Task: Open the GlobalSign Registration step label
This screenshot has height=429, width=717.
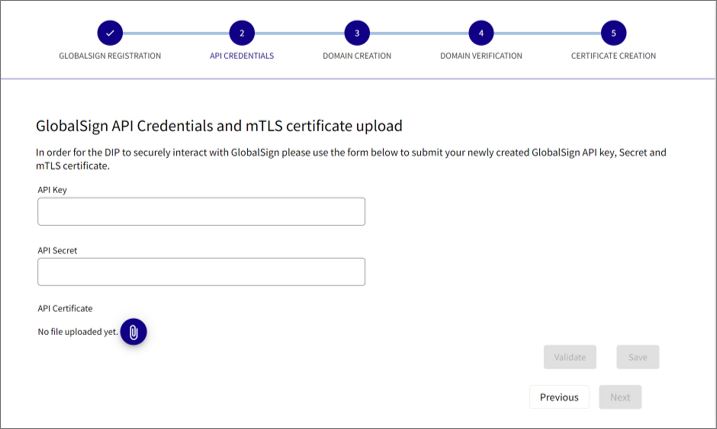Action: pos(110,56)
